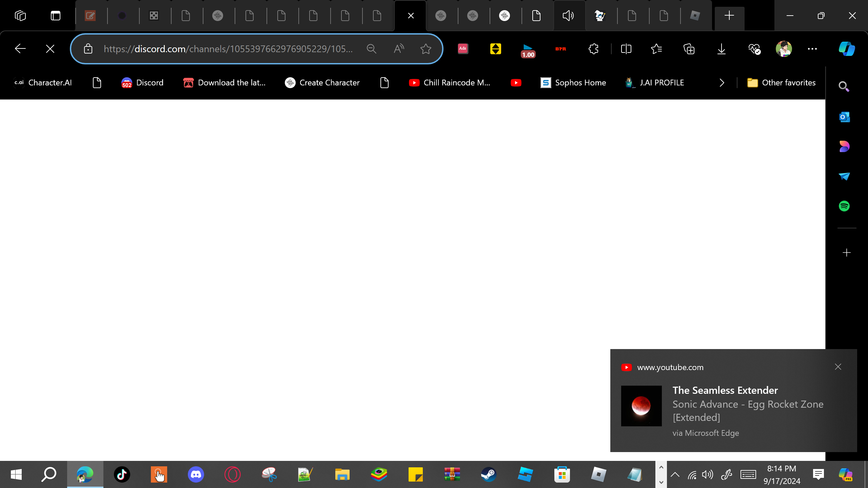The image size is (868, 488).
Task: Toggle the vertical tabs button
Action: click(x=56, y=16)
